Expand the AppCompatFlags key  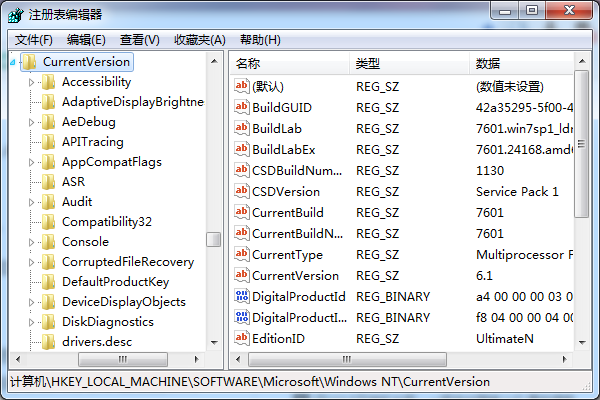point(31,162)
